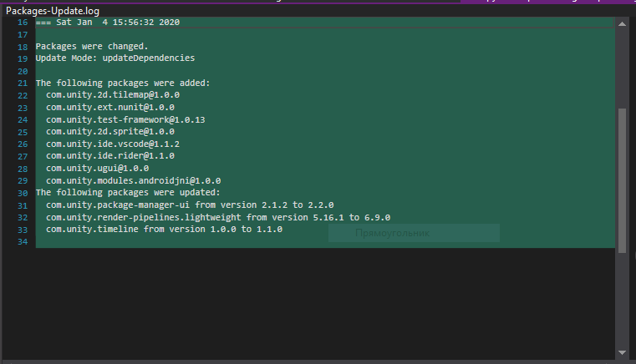Click the com.unity.modules.androidjni@1.0.0 line
The width and height of the screenshot is (636, 364).
tap(134, 181)
